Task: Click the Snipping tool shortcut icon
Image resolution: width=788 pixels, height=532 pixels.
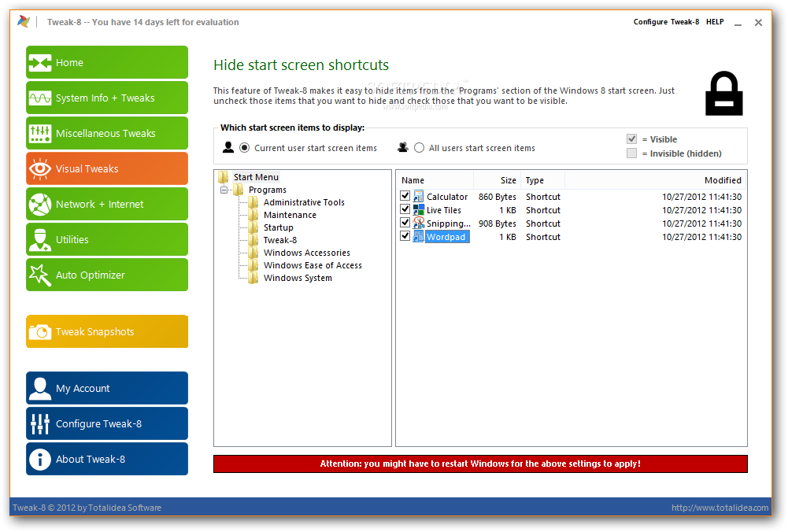Action: 418,223
